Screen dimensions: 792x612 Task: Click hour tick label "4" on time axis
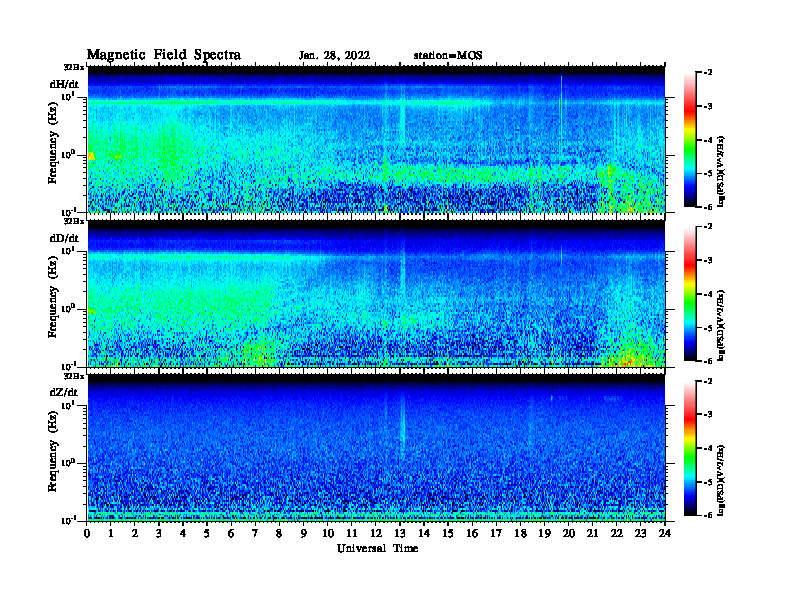tap(183, 533)
